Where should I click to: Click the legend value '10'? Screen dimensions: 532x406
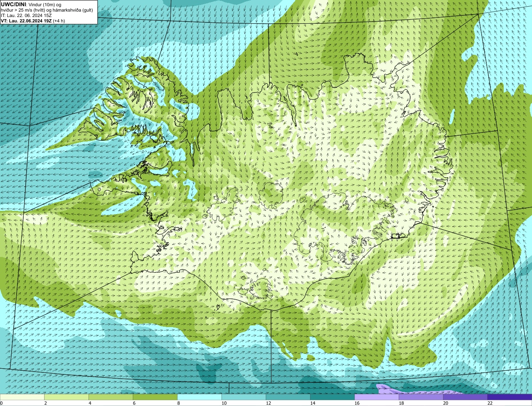(x=224, y=403)
